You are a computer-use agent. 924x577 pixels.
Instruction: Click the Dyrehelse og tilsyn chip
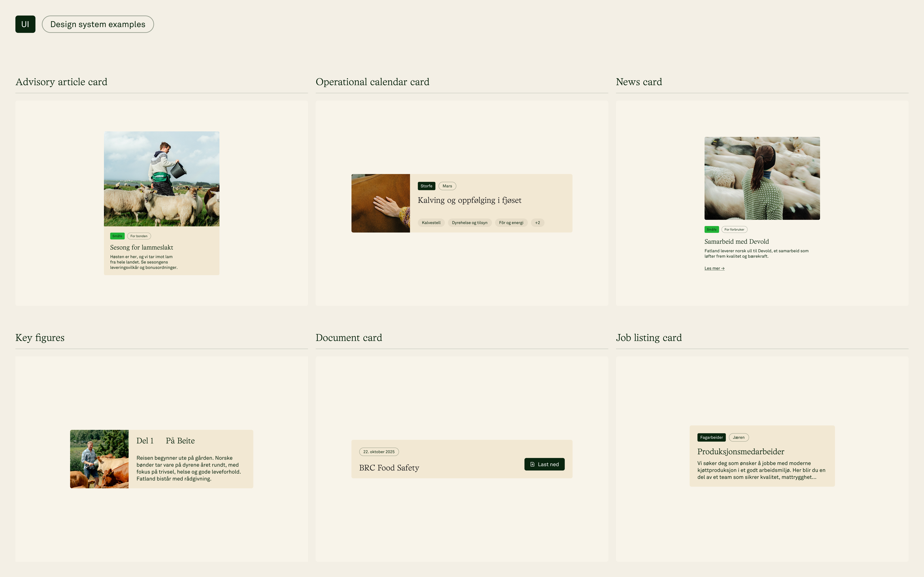[x=469, y=223]
